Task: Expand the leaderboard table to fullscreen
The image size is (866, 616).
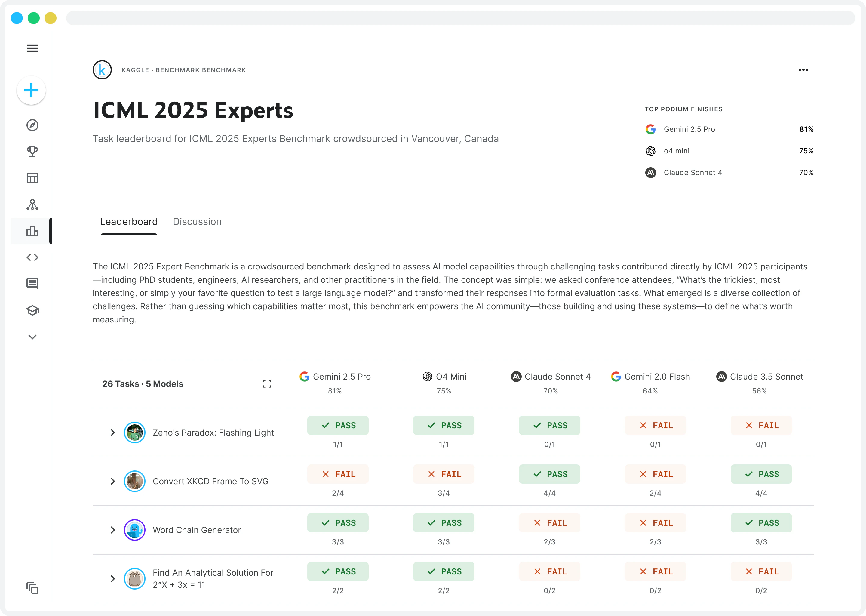Action: [x=267, y=384]
